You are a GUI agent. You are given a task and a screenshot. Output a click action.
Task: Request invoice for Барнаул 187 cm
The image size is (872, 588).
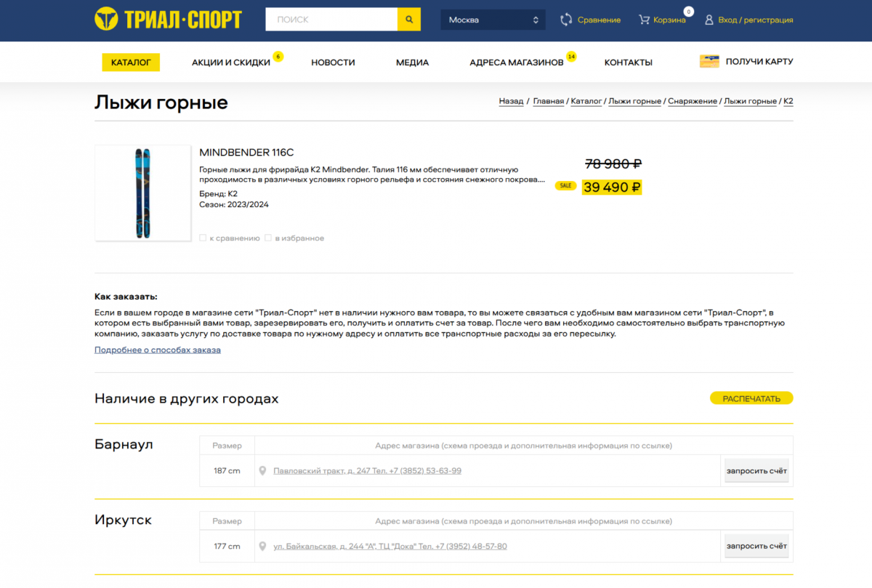tap(756, 471)
